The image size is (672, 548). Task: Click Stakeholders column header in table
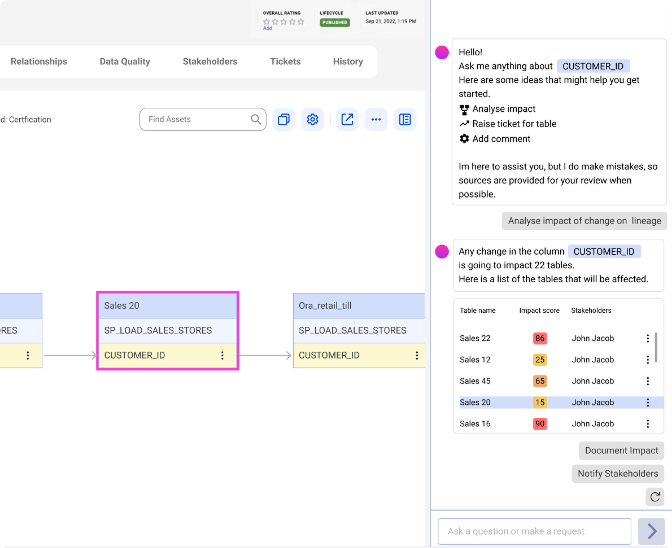click(x=591, y=310)
